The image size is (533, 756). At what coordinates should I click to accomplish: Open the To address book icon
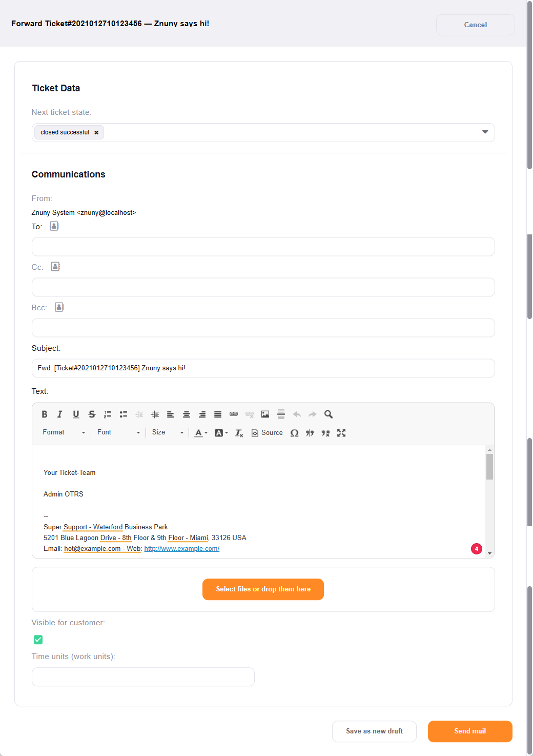coord(54,226)
